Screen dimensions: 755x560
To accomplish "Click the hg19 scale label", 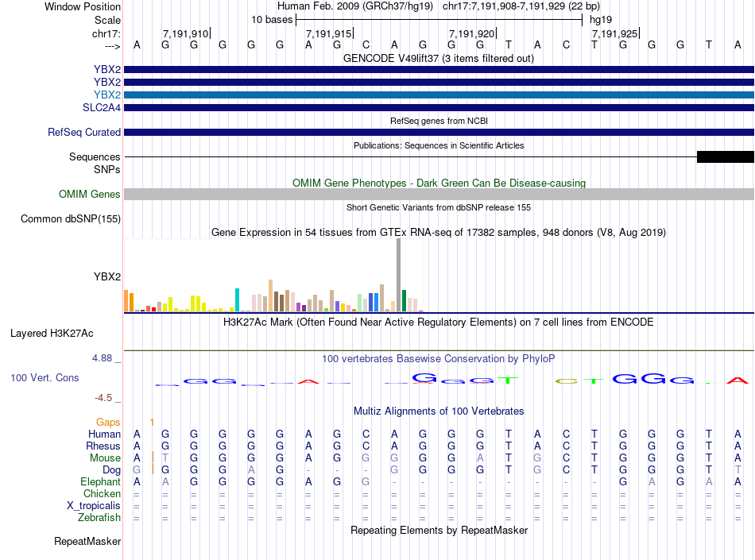I will click(x=601, y=20).
